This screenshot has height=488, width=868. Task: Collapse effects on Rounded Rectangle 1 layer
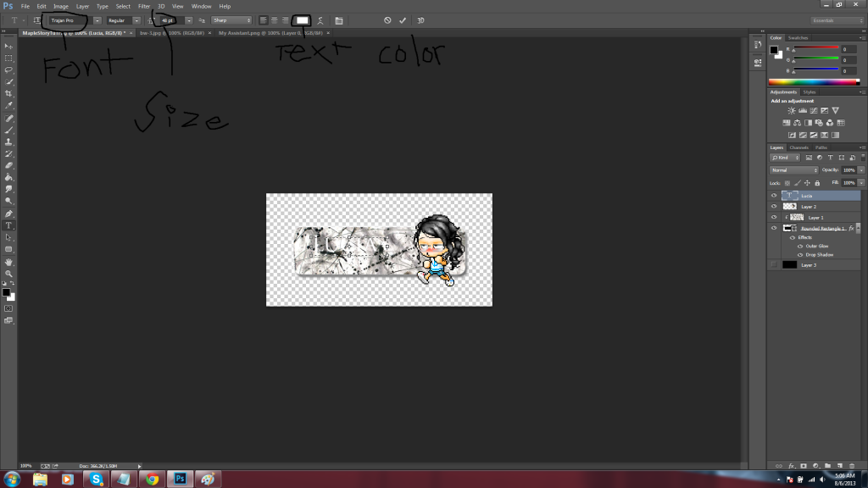tap(858, 228)
